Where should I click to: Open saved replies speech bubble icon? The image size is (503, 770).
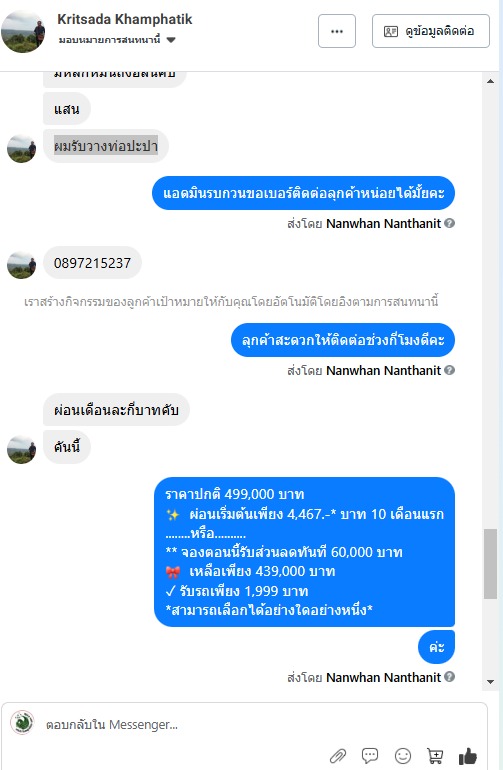tap(369, 755)
